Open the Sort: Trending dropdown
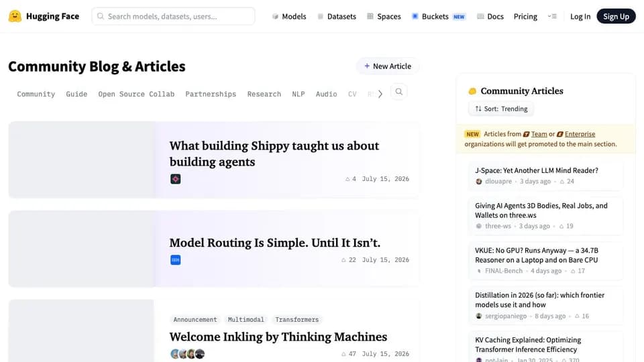Viewport: 644px width, 362px height. 501,109
